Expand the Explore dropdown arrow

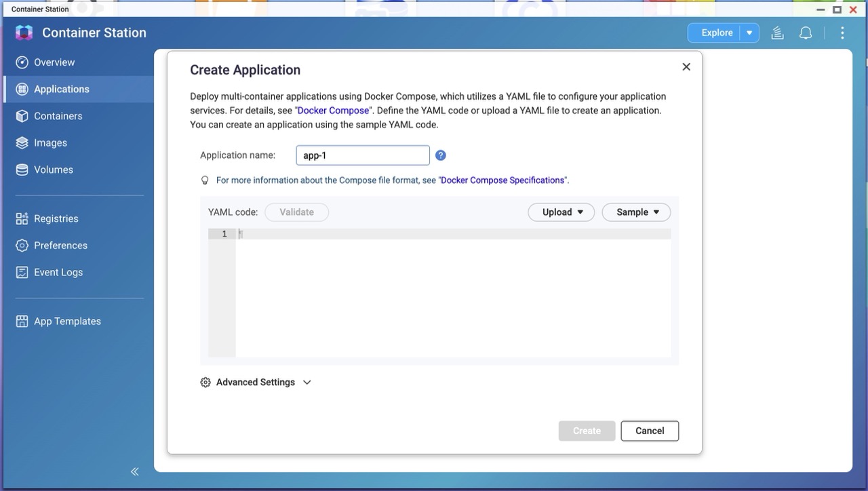(x=749, y=33)
